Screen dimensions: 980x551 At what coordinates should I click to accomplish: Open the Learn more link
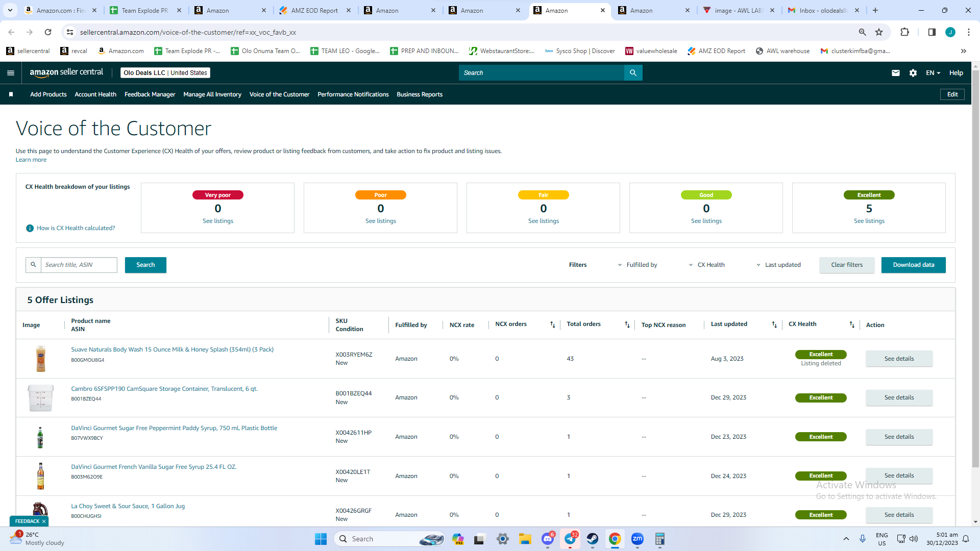coord(31,160)
